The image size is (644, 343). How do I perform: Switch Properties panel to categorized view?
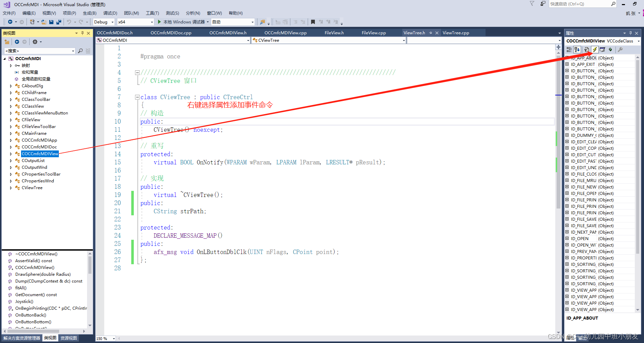[x=569, y=50]
